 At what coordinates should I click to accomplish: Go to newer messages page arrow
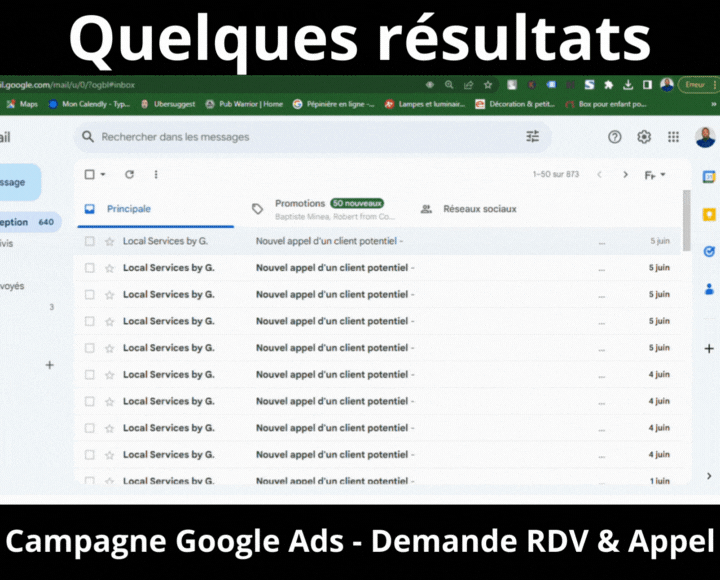(599, 175)
